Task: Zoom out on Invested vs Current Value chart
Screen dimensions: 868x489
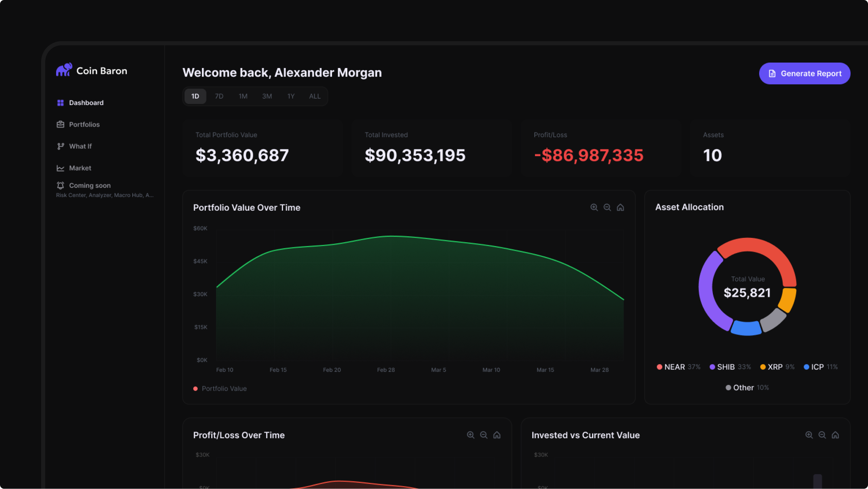Action: coord(822,435)
